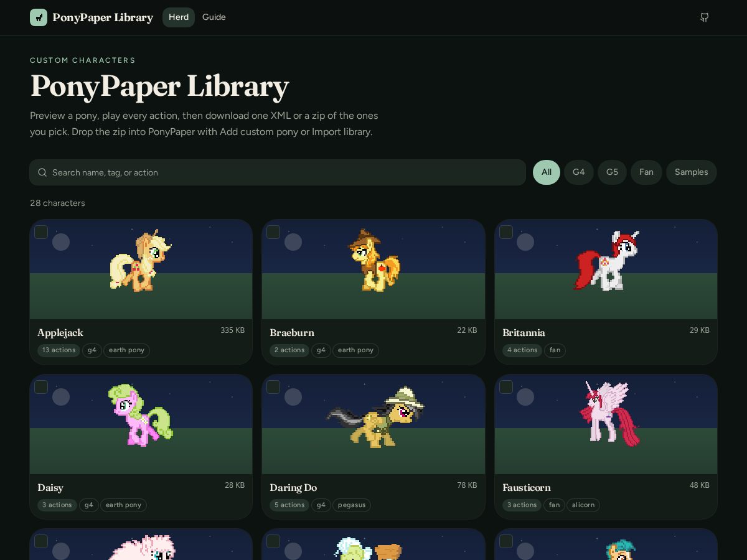The image size is (747, 560).
Task: Tick the Fausticorn card checkbox
Action: 506,387
